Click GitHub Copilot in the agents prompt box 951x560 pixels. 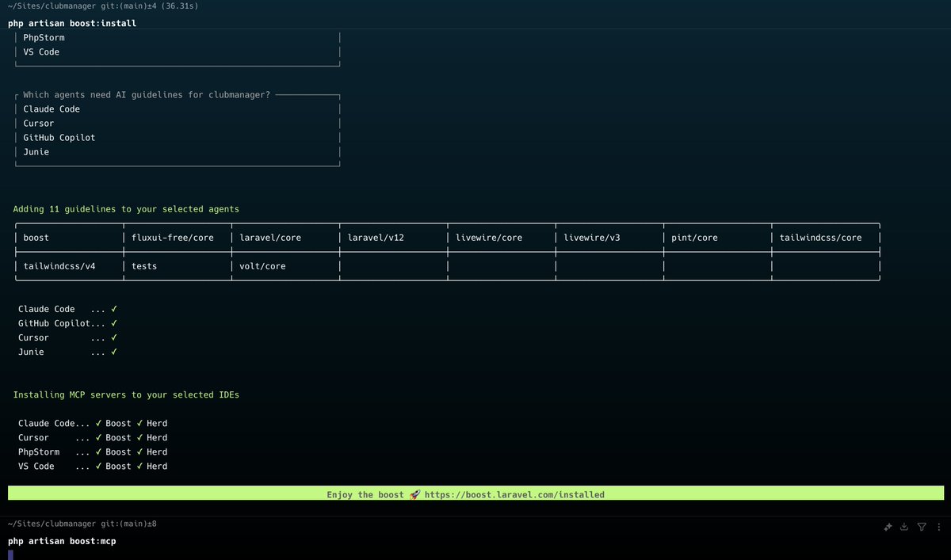tap(59, 138)
